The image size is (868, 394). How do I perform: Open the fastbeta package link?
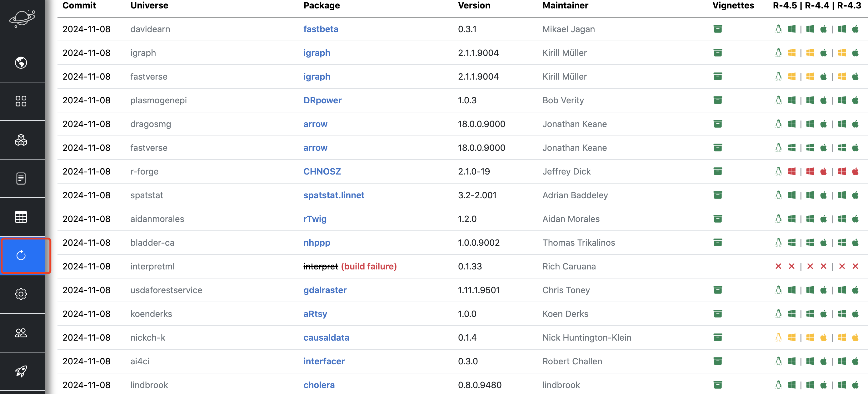(321, 29)
